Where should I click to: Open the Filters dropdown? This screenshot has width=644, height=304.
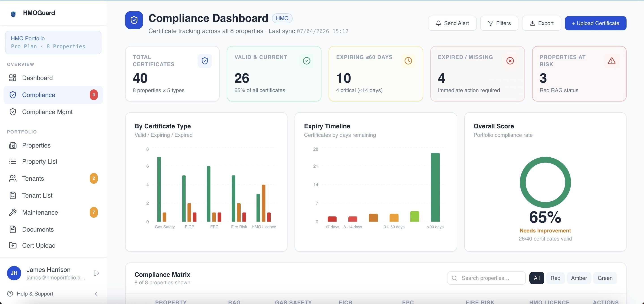tap(499, 23)
